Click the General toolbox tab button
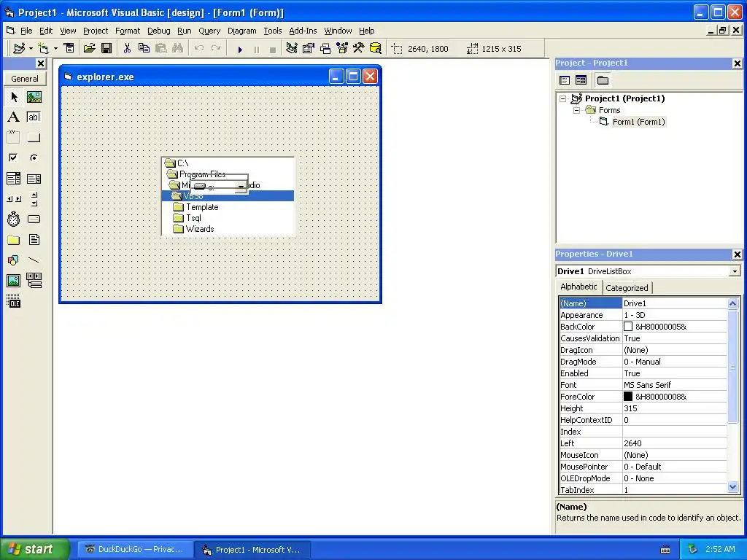The image size is (747, 560). (x=25, y=79)
